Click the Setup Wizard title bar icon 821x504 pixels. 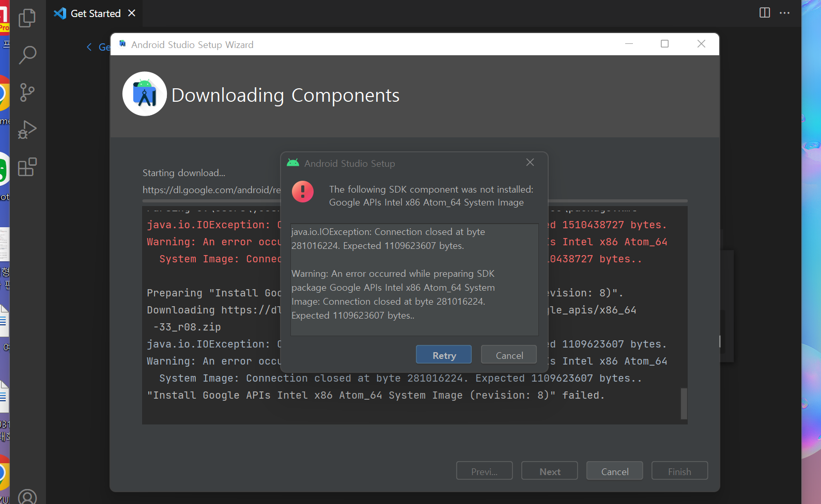click(122, 44)
